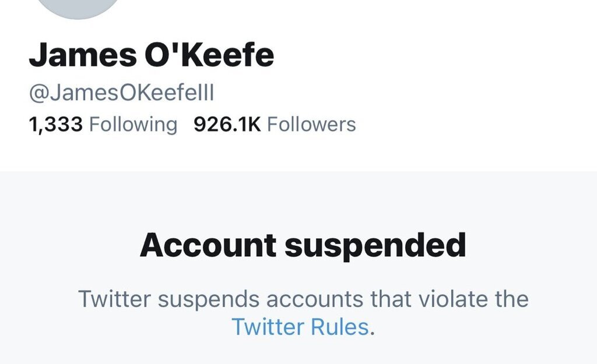Click the word 'Account' in the heading
Image resolution: width=597 pixels, height=364 pixels.
(x=208, y=246)
